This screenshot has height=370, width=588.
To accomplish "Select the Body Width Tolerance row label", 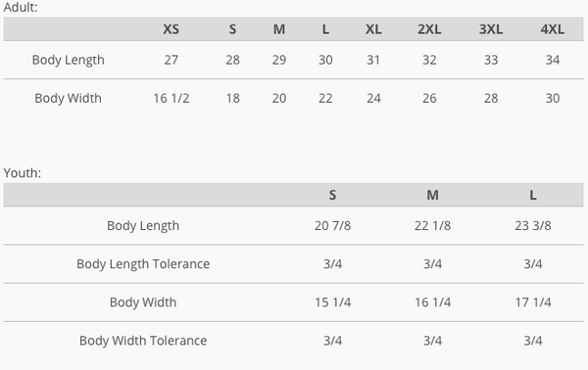I will [x=143, y=341].
